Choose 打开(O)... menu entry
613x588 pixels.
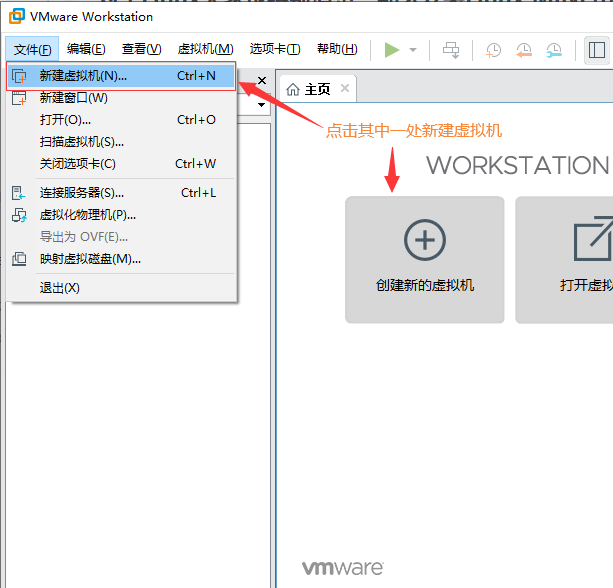click(121, 120)
